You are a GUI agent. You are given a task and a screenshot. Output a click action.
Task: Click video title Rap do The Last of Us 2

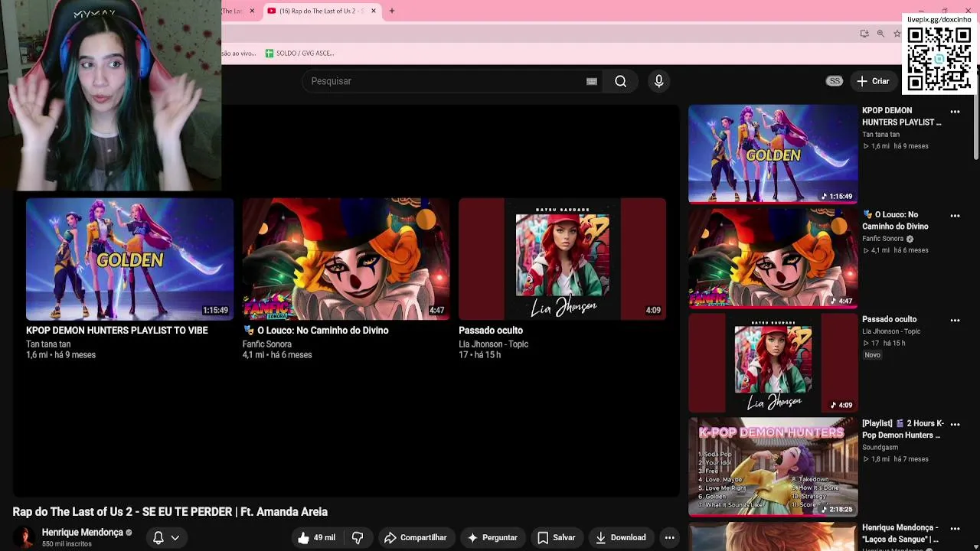tap(170, 512)
